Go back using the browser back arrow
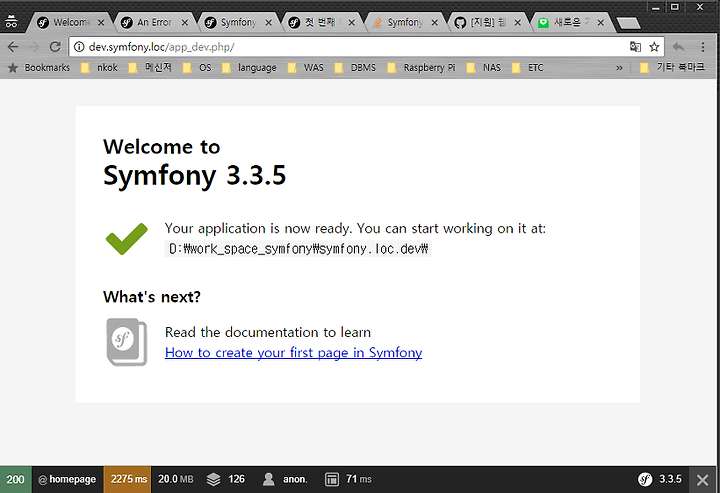Screen dimensions: 720x493 tap(13, 47)
